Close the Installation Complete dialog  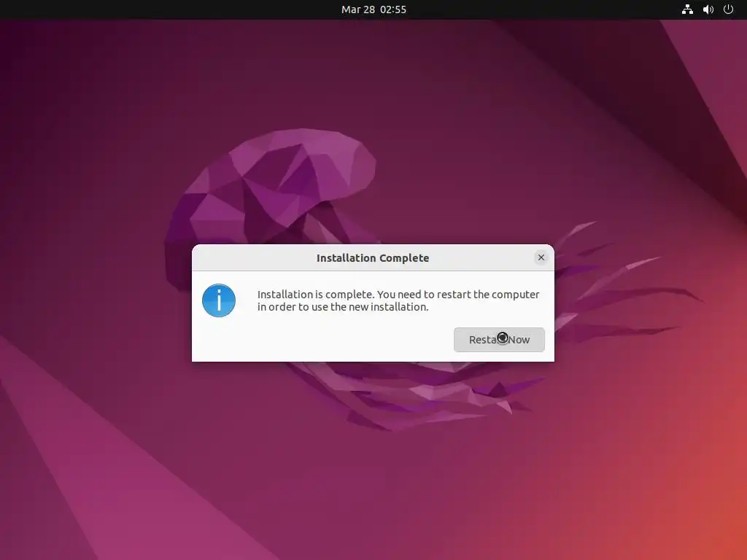click(x=541, y=257)
